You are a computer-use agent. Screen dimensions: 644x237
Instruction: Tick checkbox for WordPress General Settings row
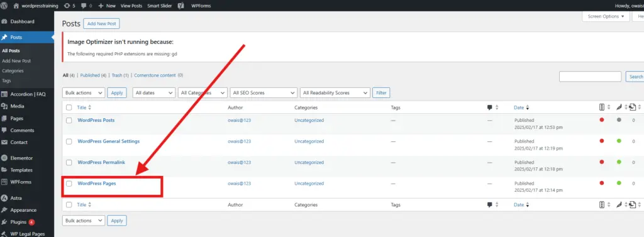click(69, 141)
